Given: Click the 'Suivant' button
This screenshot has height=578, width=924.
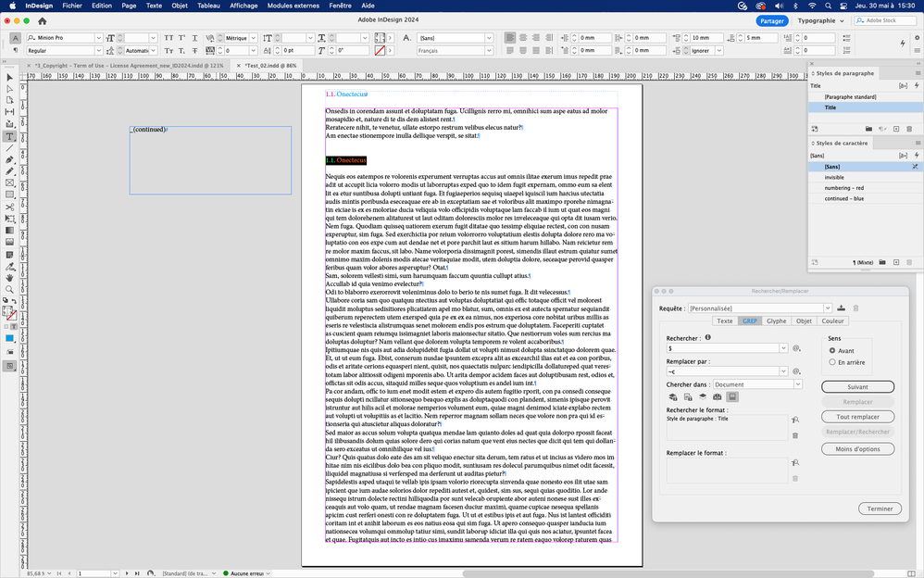Looking at the screenshot, I should click(857, 386).
